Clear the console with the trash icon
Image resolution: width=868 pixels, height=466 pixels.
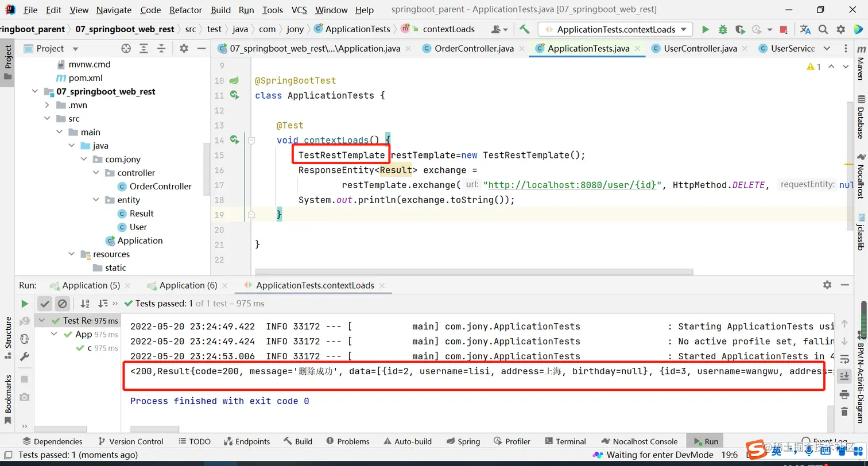pyautogui.click(x=844, y=411)
